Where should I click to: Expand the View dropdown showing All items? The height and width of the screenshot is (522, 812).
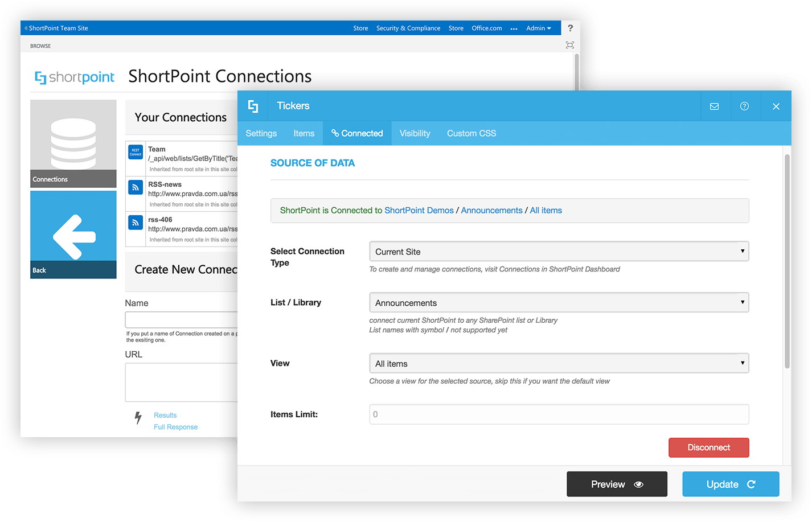[559, 363]
